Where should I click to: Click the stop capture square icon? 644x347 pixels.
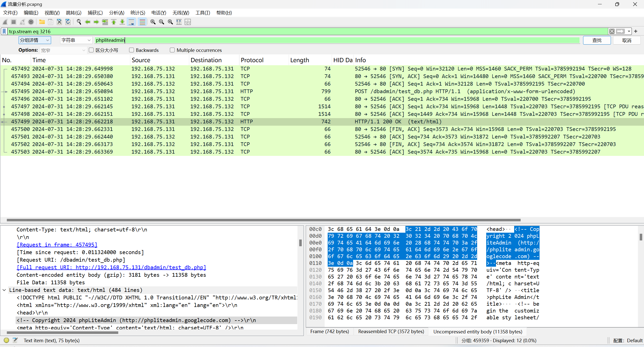pos(14,22)
